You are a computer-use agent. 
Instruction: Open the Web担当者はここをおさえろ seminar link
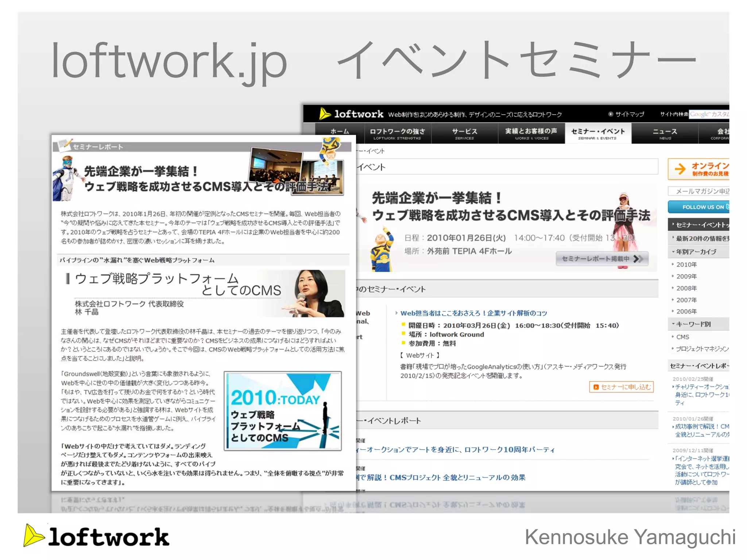click(473, 313)
